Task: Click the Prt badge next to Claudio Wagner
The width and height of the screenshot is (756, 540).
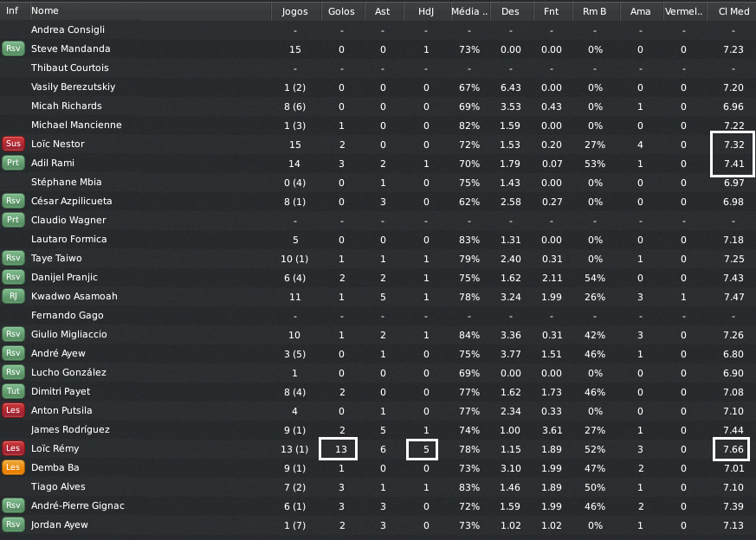Action: pyautogui.click(x=13, y=220)
